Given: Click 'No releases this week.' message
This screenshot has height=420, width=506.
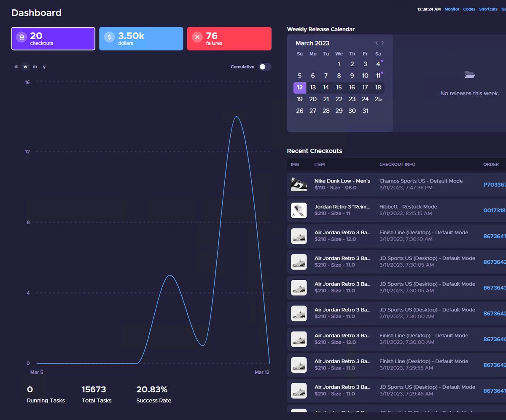Looking at the screenshot, I should 470,94.
